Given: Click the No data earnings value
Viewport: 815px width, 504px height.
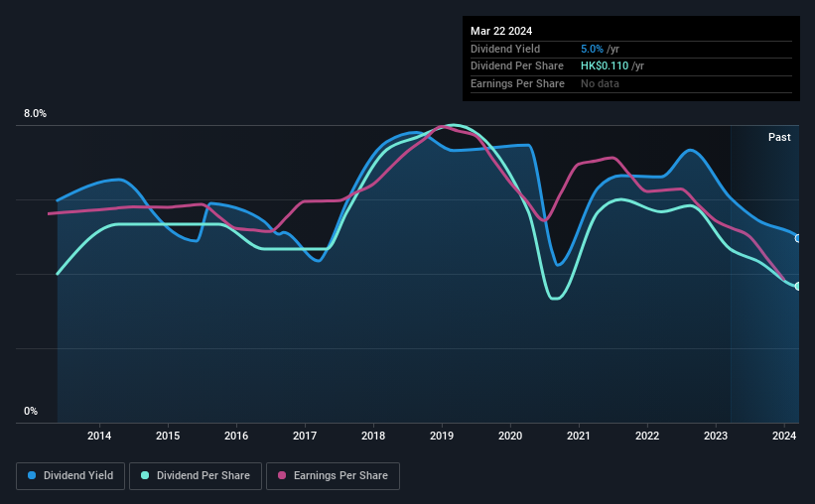Looking at the screenshot, I should click(x=600, y=83).
